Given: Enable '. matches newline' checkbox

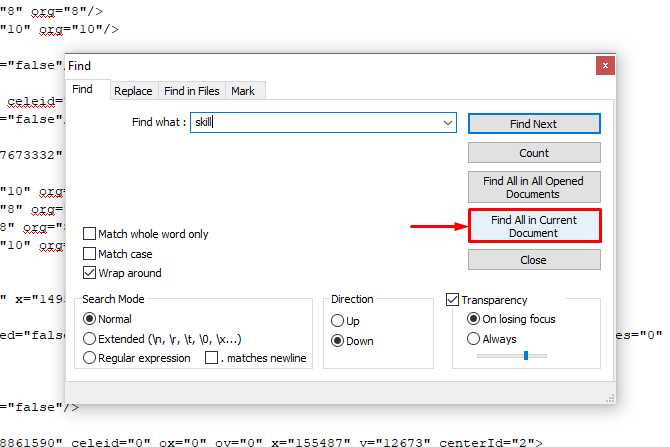Looking at the screenshot, I should tap(212, 358).
